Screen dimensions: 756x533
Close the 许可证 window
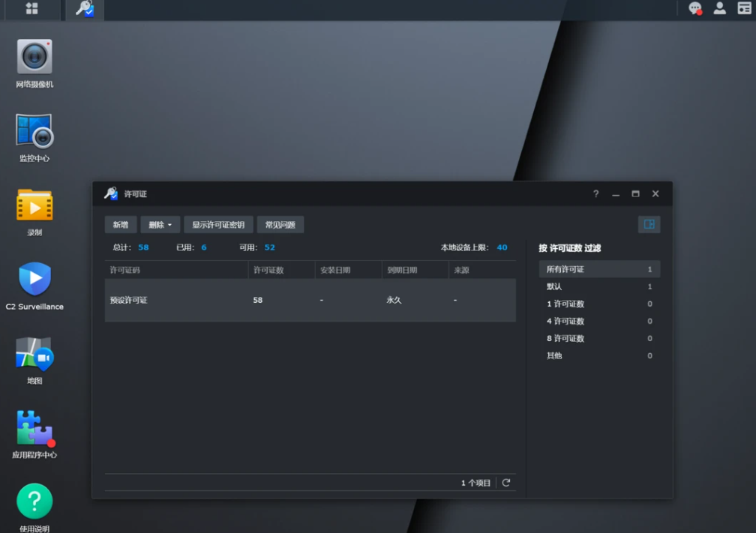point(655,193)
